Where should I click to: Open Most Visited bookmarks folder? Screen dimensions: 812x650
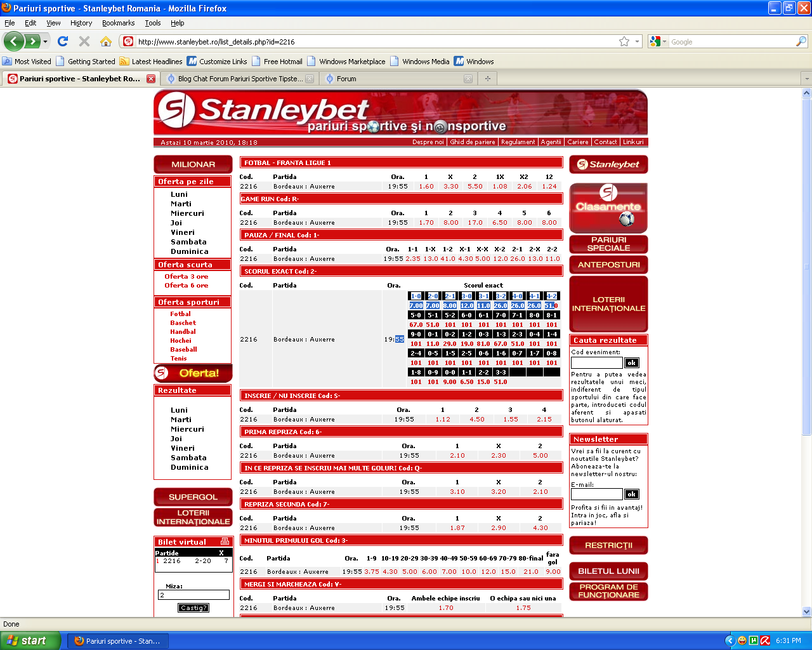(27, 62)
